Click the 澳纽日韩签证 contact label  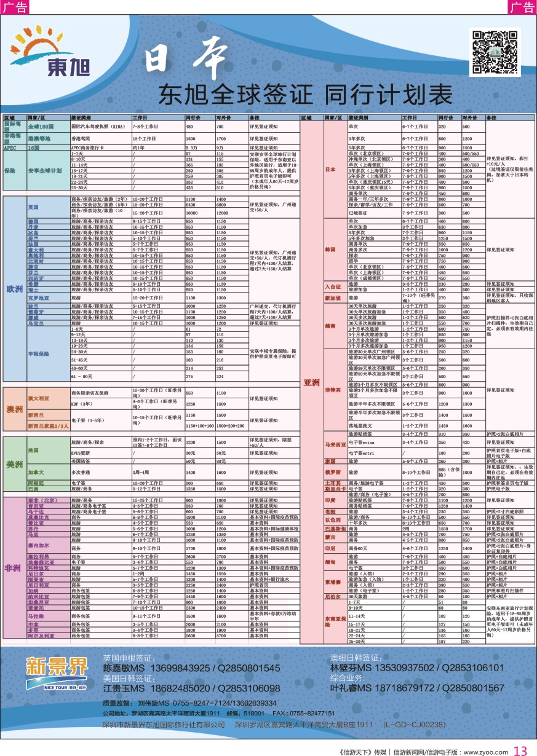click(x=356, y=658)
